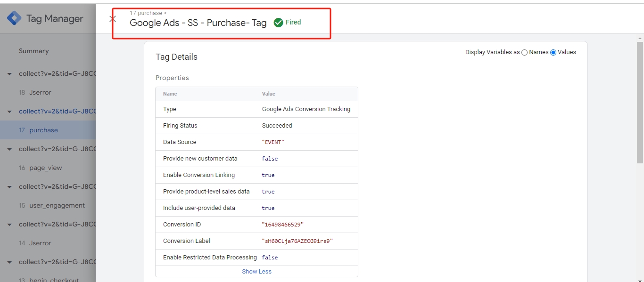The height and width of the screenshot is (282, 644).
Task: Click the Conversion Label value sH60CLja76AZEOG9irs9
Action: tap(297, 241)
